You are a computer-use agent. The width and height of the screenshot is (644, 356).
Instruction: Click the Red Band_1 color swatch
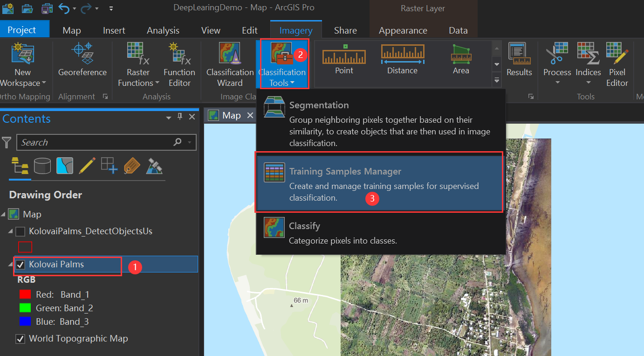pyautogui.click(x=25, y=294)
